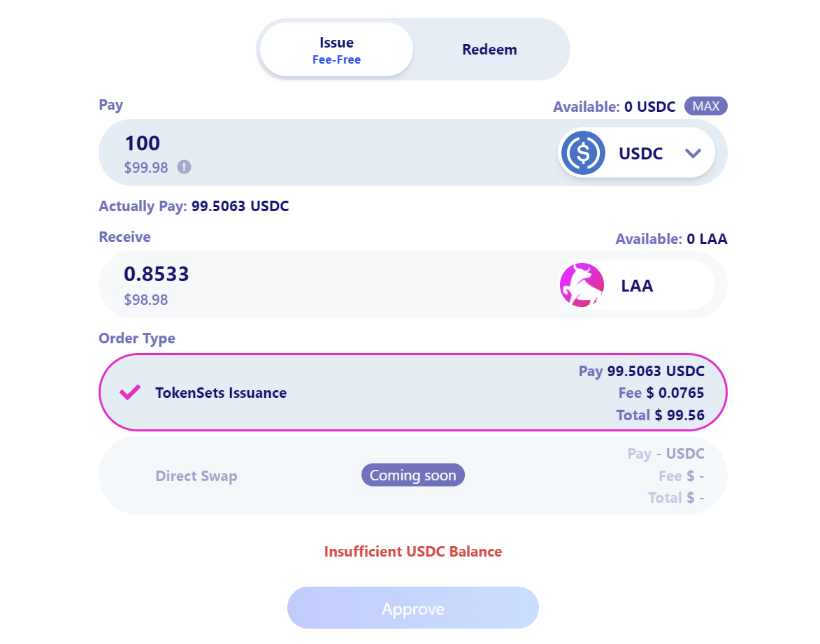Click the pink checkmark on TokenSets Issuance
Viewport: 820px width, 644px height.
[x=130, y=392]
